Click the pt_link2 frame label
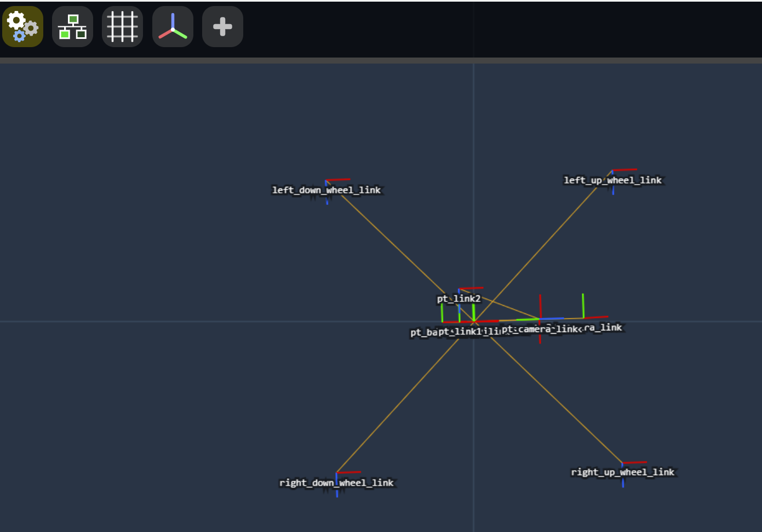This screenshot has width=762, height=532. tap(459, 299)
